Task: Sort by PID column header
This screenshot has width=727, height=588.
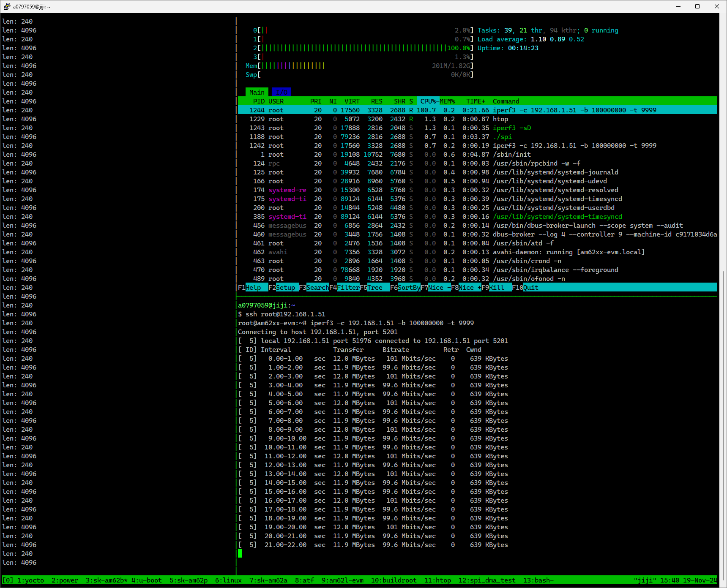Action: (x=259, y=101)
